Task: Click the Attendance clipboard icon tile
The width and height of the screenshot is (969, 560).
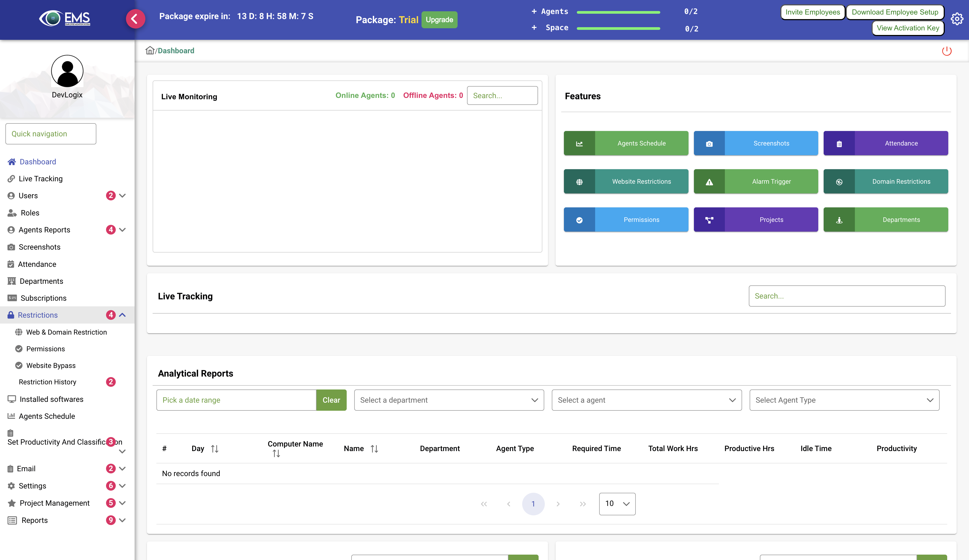Action: point(839,143)
